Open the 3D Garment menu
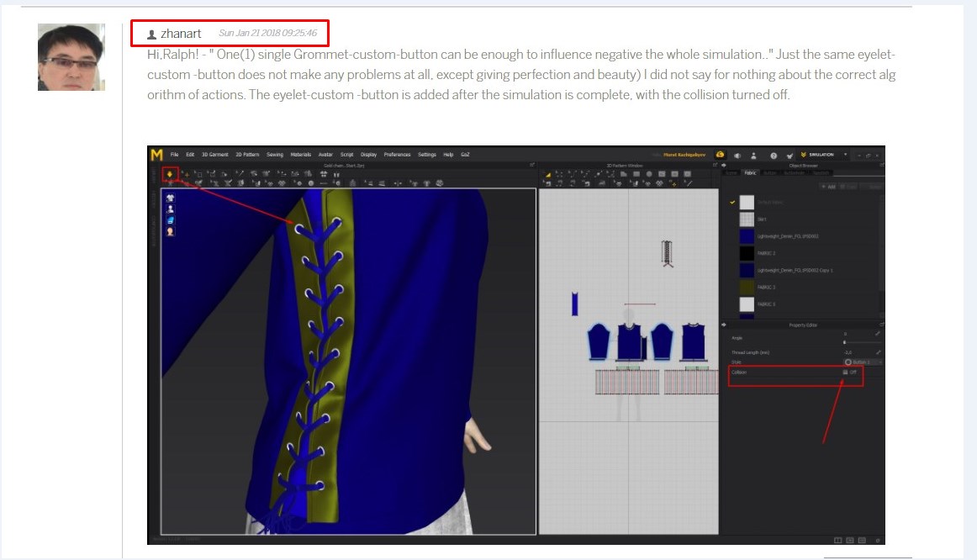This screenshot has height=560, width=977. coord(215,155)
